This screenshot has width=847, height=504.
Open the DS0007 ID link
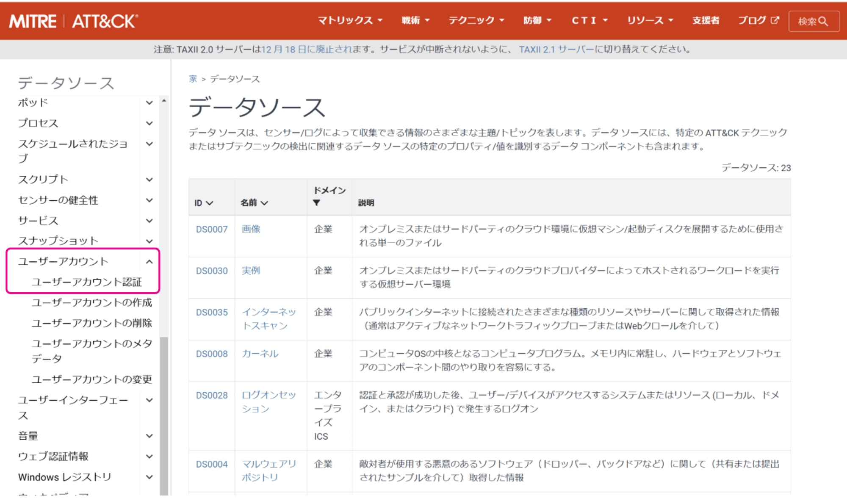click(x=212, y=230)
